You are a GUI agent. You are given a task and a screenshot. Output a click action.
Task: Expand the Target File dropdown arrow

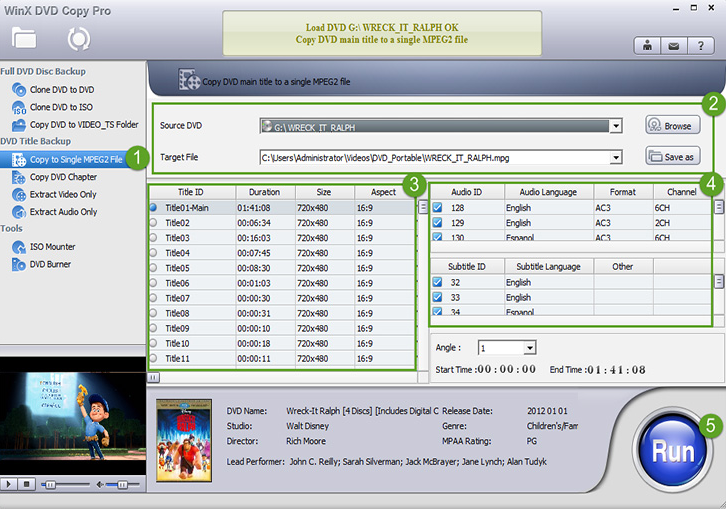615,158
